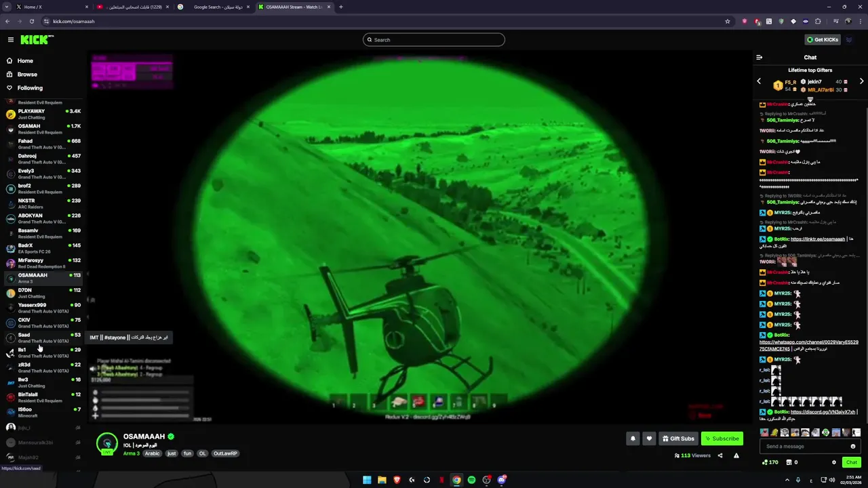Click the user avatar beside Get KICKs
Screen dimensions: 868x488
pos(849,40)
